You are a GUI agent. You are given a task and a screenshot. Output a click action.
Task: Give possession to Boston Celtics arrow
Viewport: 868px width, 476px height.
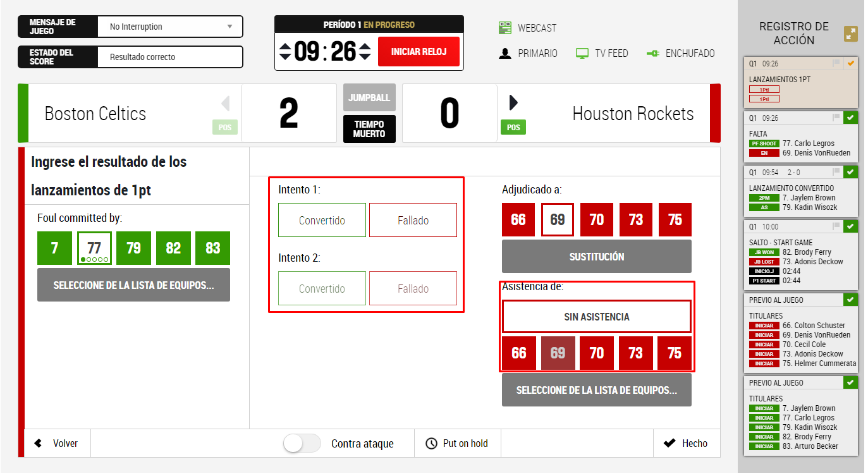coord(226,103)
